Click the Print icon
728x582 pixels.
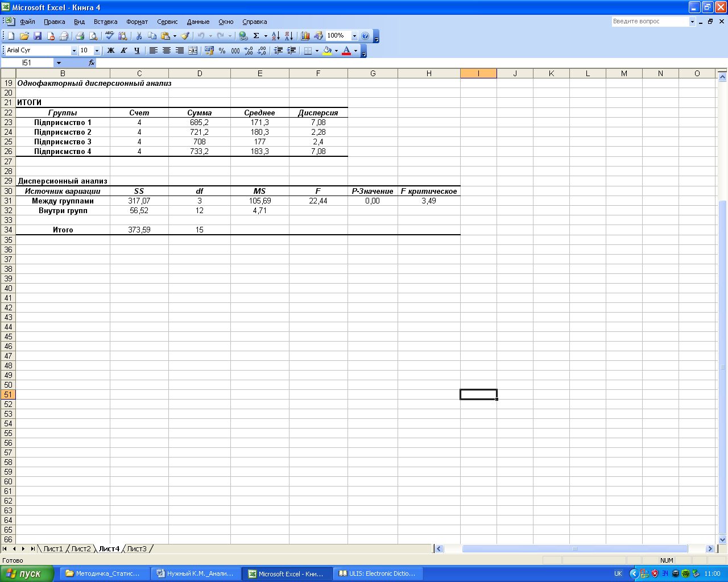click(x=80, y=36)
